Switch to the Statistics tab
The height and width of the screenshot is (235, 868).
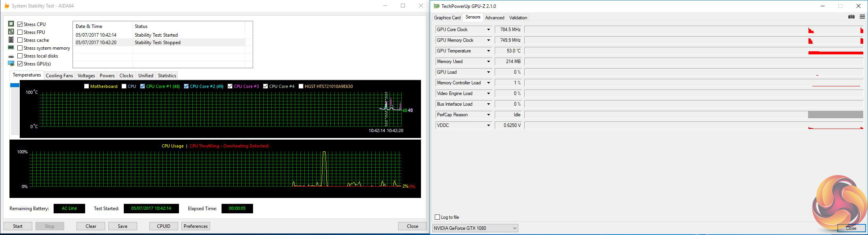[x=167, y=76]
